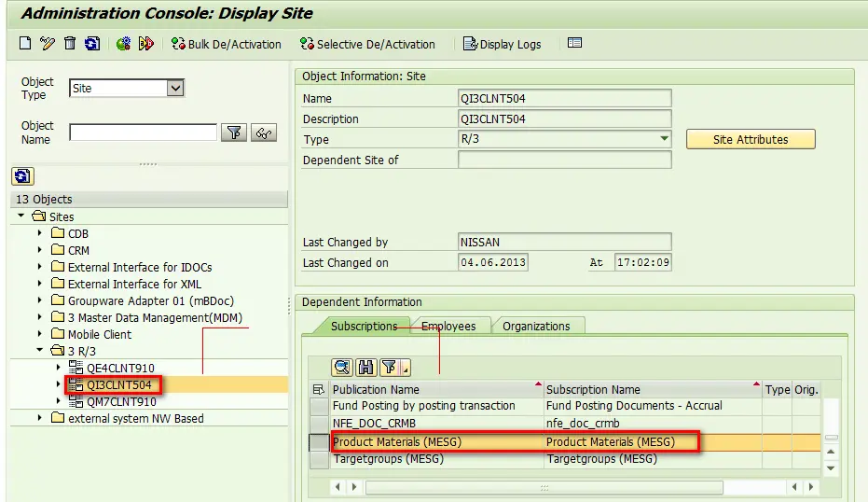Click the Create new object icon
This screenshot has height=502, width=868.
click(x=25, y=43)
